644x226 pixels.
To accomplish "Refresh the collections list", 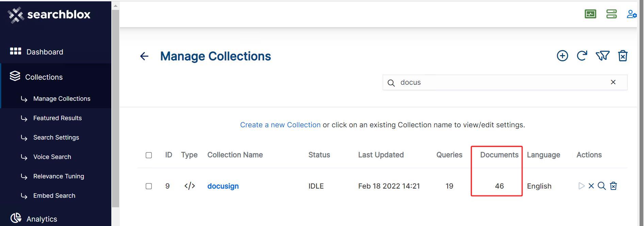I will [582, 56].
